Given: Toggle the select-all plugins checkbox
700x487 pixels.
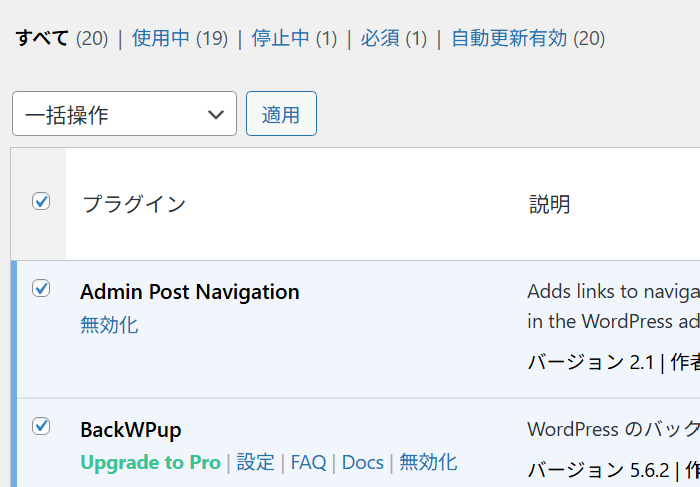Looking at the screenshot, I should [41, 202].
